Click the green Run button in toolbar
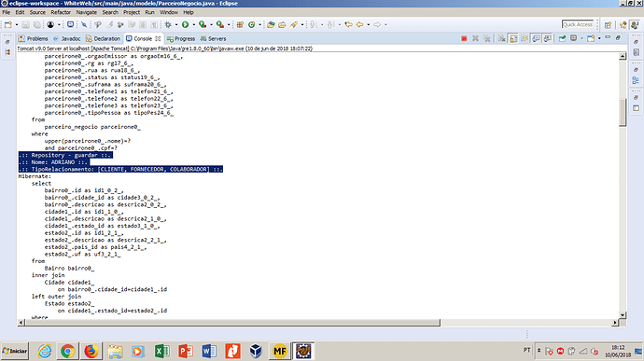 pos(185,24)
